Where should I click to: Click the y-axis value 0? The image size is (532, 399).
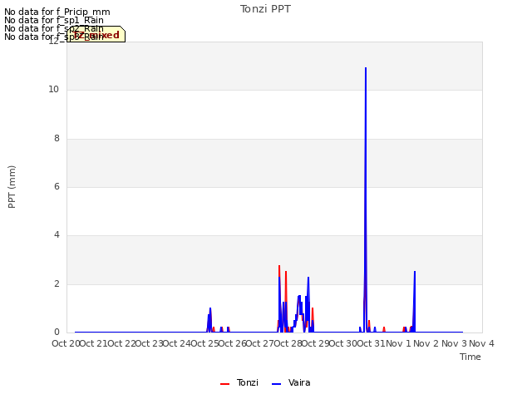coord(57,332)
